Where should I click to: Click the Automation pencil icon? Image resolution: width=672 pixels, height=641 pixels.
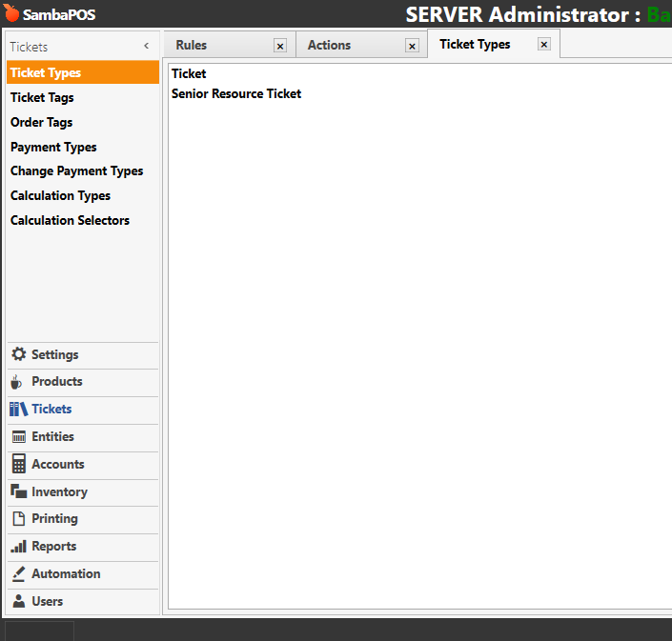[x=18, y=573]
